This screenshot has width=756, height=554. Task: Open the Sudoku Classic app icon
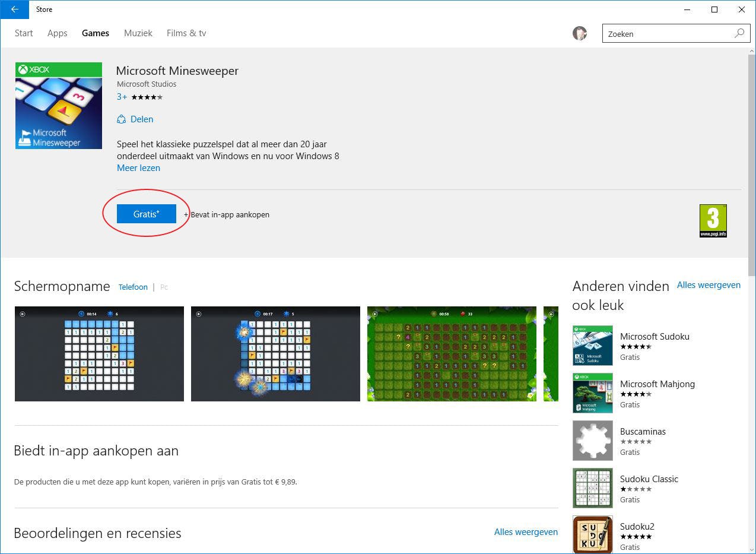[592, 488]
